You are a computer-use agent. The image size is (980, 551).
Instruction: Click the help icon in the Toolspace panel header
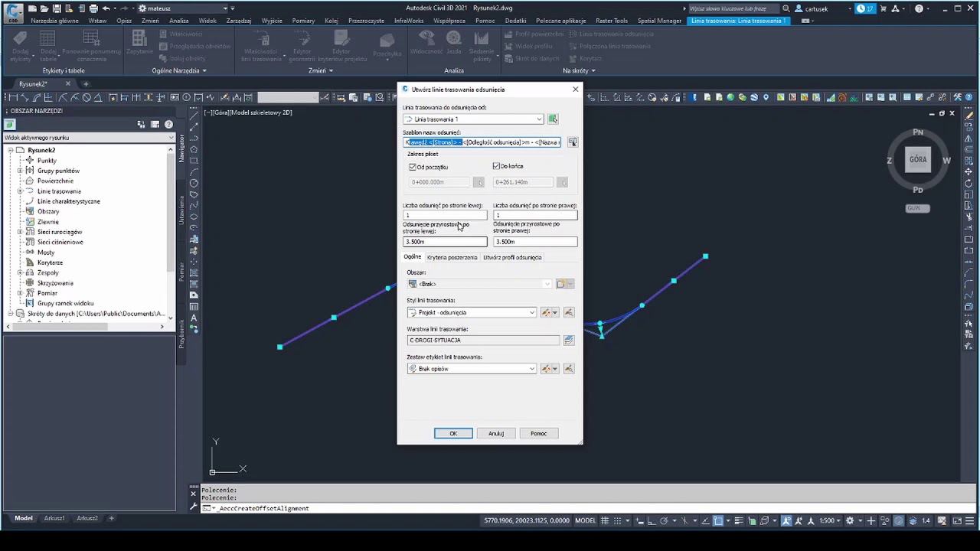pos(168,124)
